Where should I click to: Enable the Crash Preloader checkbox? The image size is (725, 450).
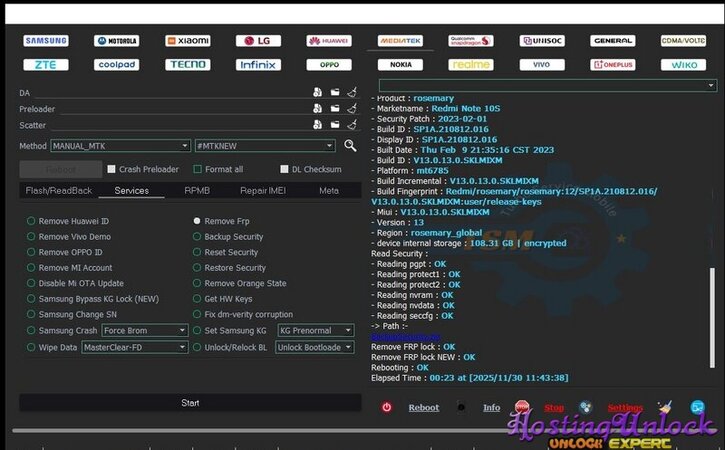[x=112, y=169]
